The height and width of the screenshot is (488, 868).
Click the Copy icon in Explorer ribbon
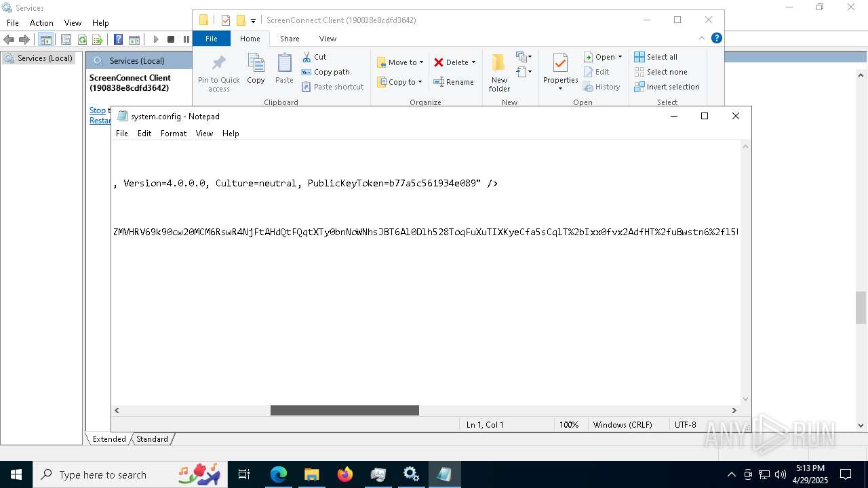(x=256, y=68)
